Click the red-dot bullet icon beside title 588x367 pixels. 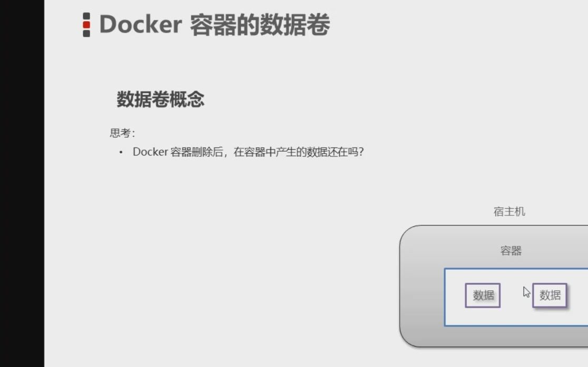[86, 25]
